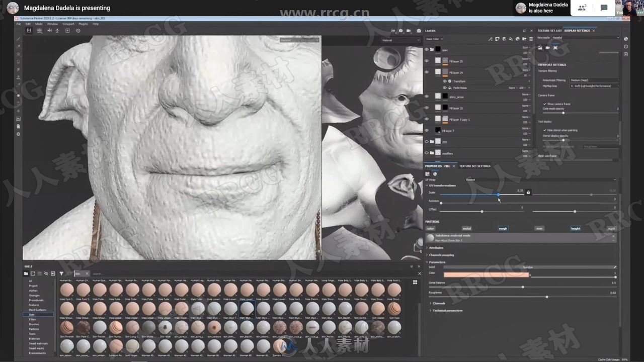Select the rough channel button

click(503, 228)
